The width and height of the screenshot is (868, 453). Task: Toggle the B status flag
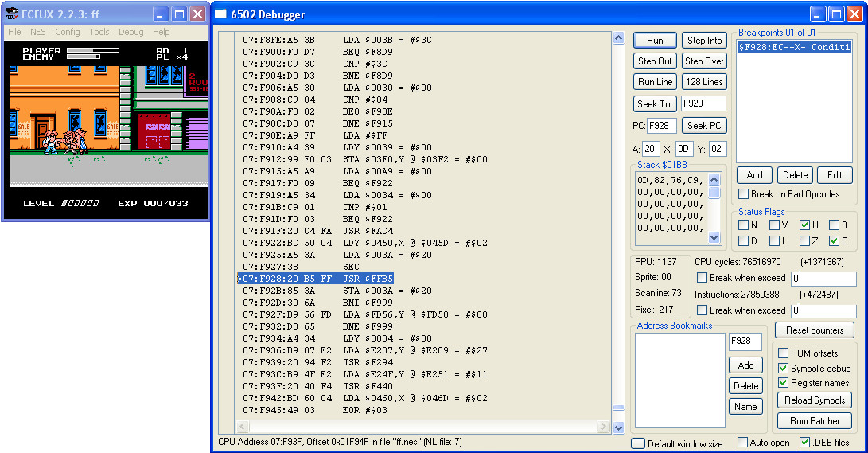click(x=835, y=225)
